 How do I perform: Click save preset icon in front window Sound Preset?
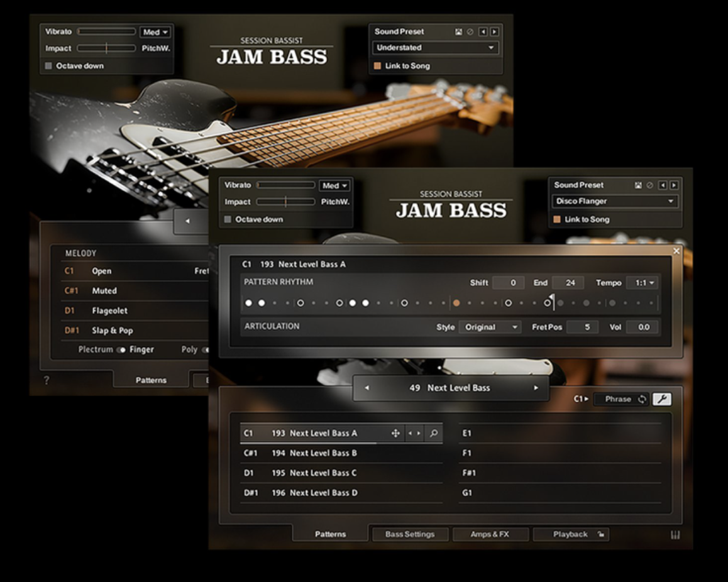[638, 185]
